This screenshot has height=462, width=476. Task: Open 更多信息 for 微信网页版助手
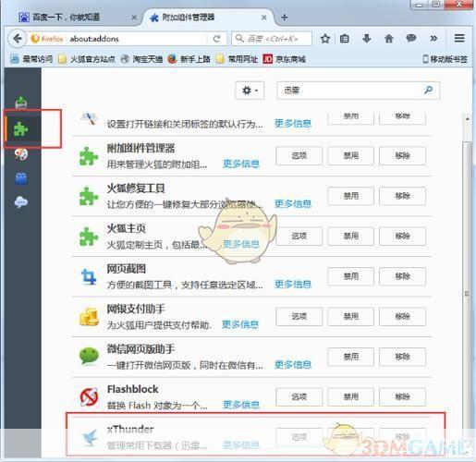pos(293,365)
